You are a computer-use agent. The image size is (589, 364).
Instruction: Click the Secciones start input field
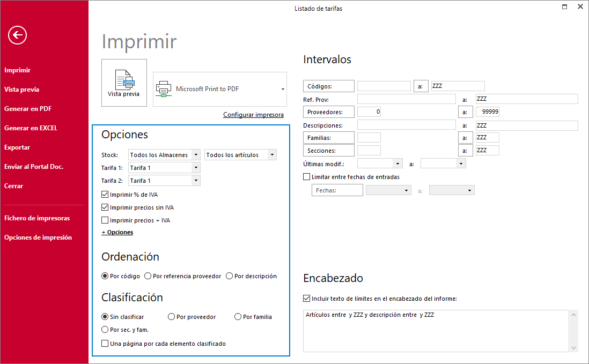point(369,151)
